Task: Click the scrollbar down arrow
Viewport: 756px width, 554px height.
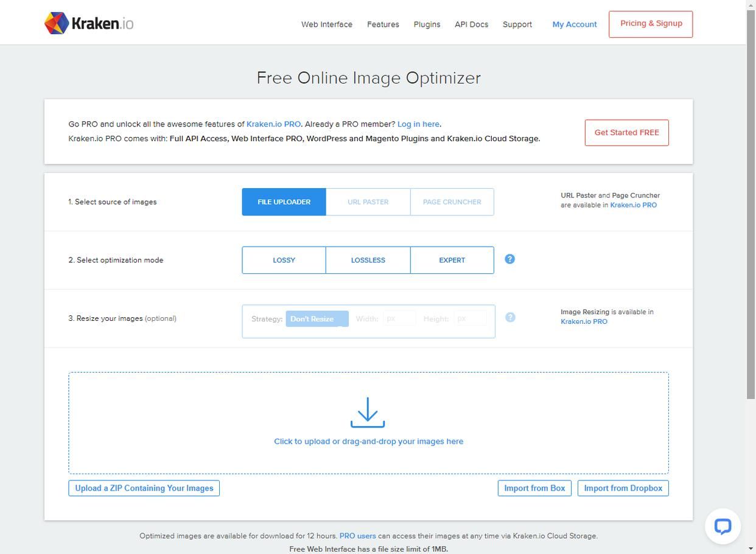Action: point(751,550)
